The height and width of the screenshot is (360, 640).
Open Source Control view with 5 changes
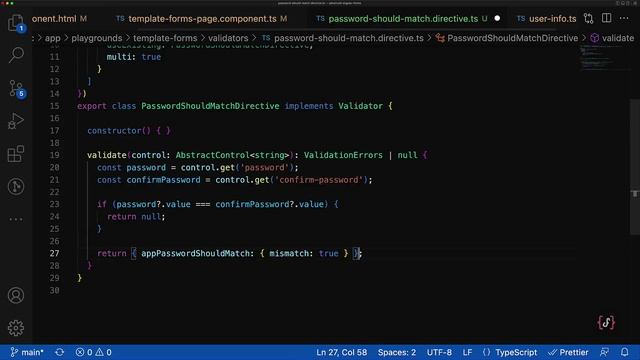(x=16, y=88)
